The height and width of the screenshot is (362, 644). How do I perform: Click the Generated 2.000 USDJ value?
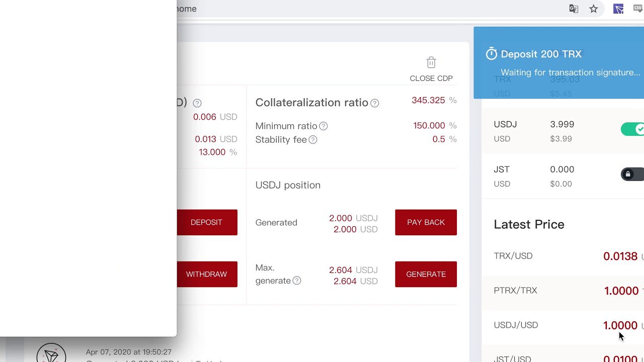tap(341, 218)
